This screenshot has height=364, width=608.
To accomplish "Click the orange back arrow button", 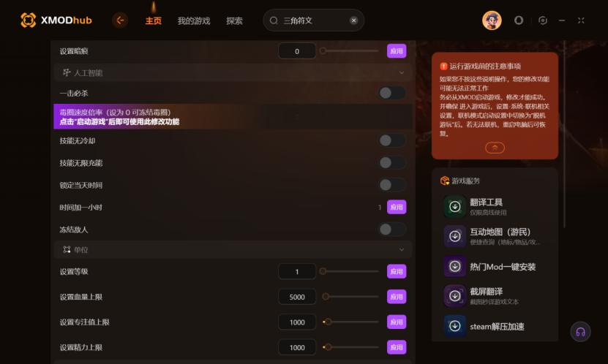I will (120, 20).
